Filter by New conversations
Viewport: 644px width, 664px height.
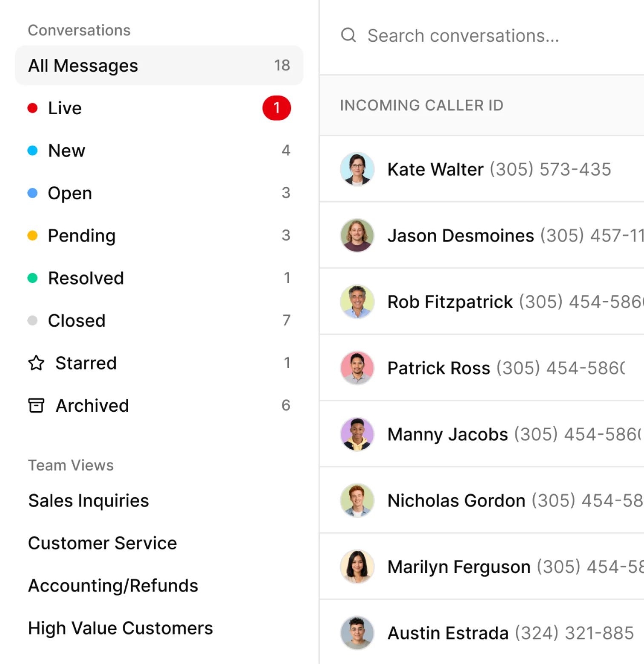tap(159, 150)
